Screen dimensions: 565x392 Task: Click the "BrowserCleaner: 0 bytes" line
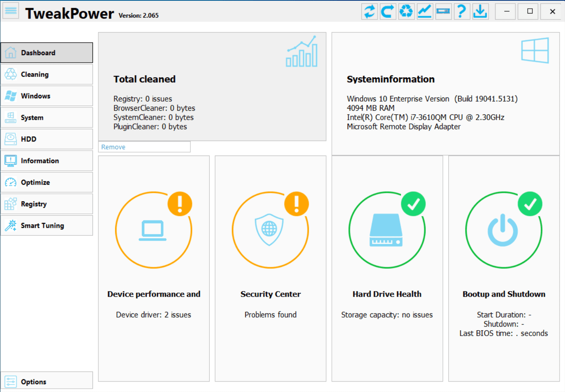click(154, 108)
